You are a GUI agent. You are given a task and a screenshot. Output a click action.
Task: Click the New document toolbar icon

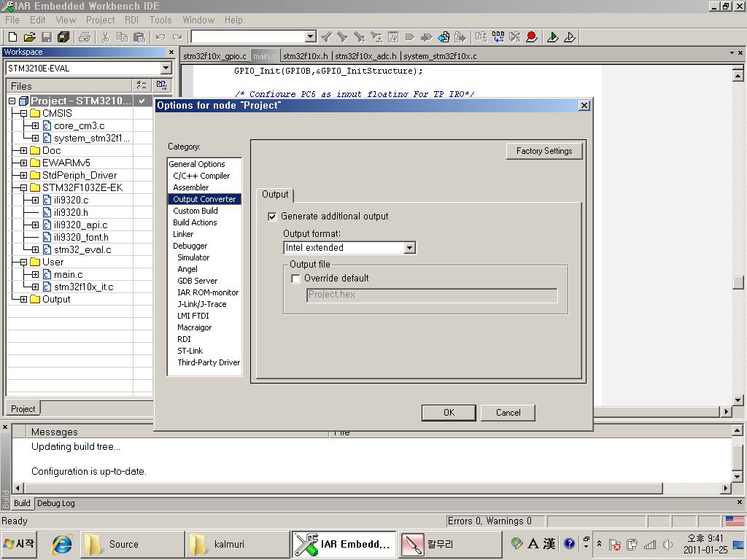click(13, 36)
